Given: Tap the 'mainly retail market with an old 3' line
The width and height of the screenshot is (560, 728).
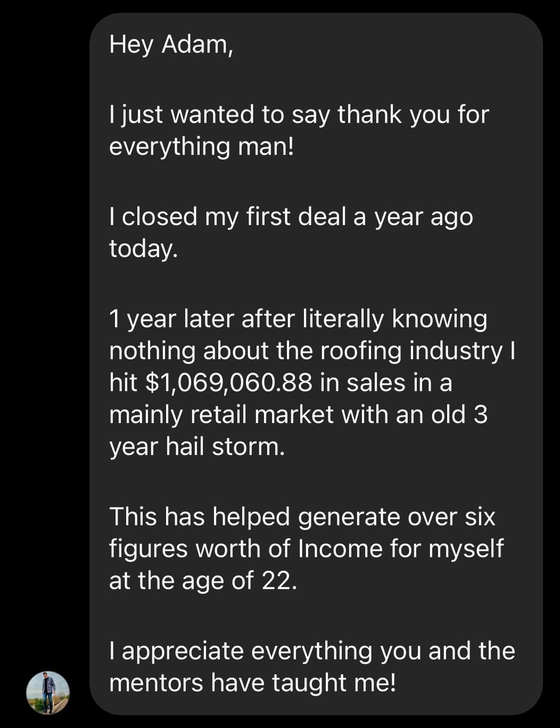Looking at the screenshot, I should point(298,415).
